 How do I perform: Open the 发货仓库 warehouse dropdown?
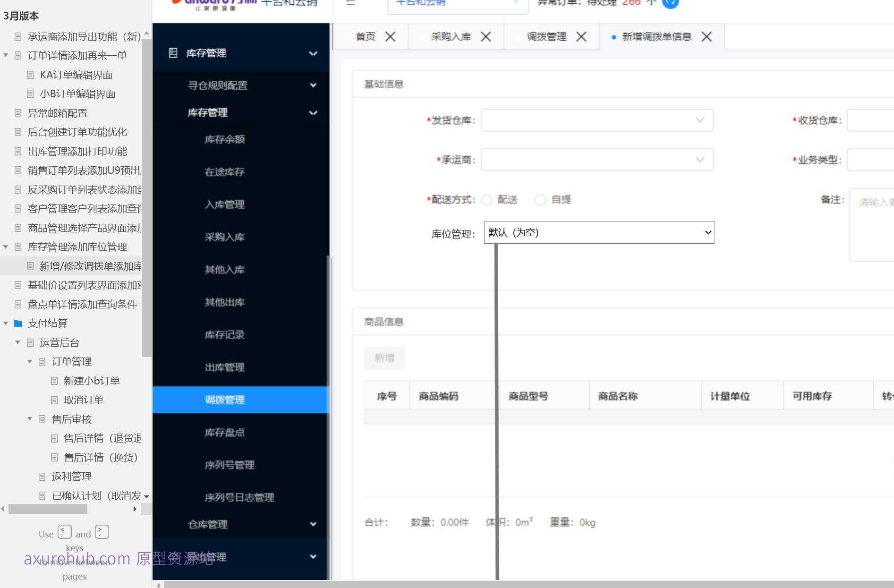point(597,120)
